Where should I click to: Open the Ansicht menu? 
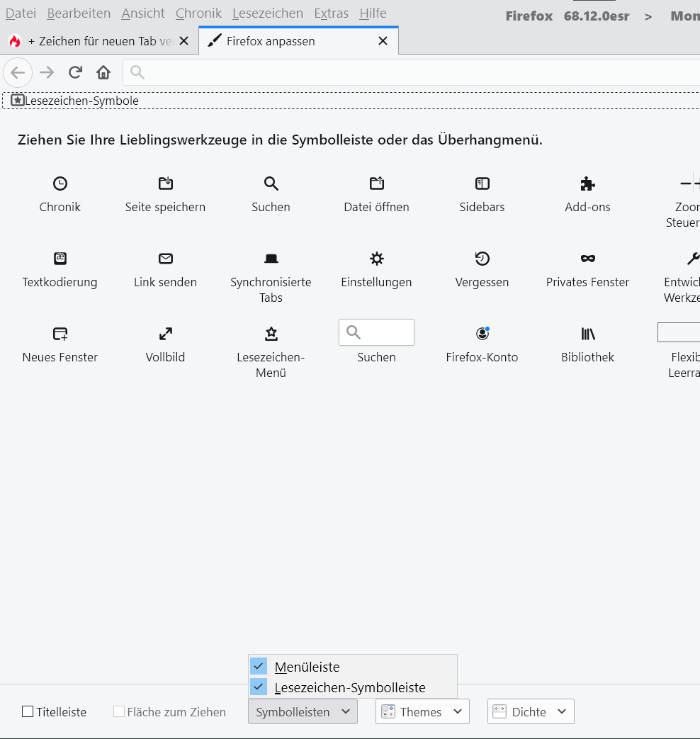pos(143,13)
